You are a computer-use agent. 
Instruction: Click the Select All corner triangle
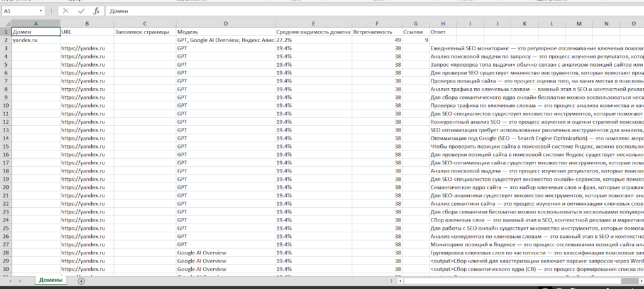click(x=6, y=24)
